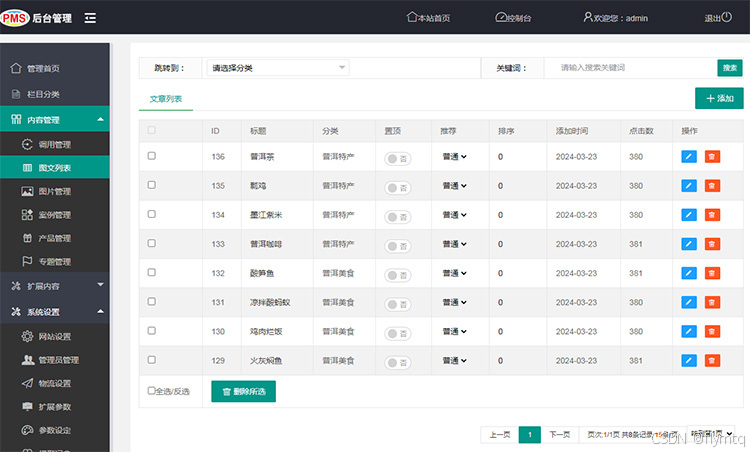This screenshot has width=750, height=452.
Task: Open 物流设置 in sidebar
Action: click(55, 383)
